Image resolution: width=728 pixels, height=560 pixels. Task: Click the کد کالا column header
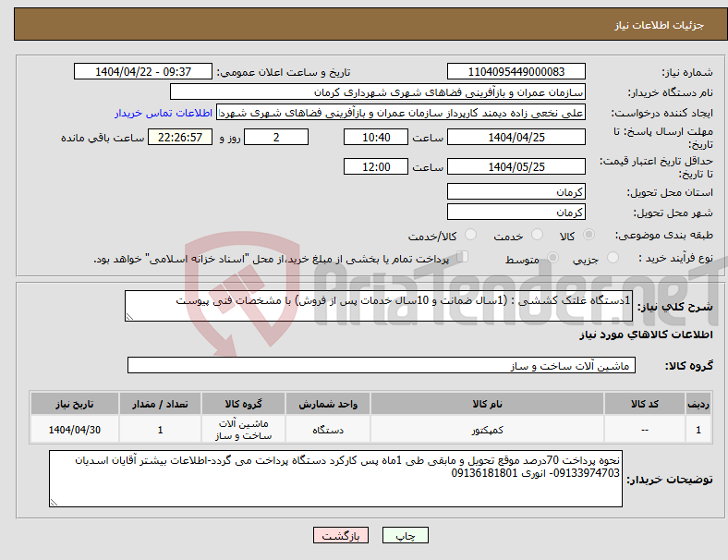click(x=645, y=404)
